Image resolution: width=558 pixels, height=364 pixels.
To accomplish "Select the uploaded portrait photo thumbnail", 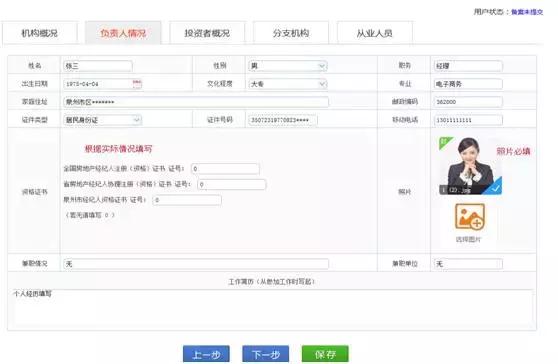I will pyautogui.click(x=470, y=166).
